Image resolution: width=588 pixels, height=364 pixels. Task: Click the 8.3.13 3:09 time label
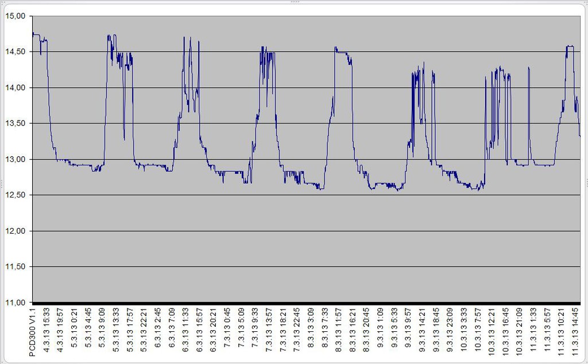tap(311, 328)
